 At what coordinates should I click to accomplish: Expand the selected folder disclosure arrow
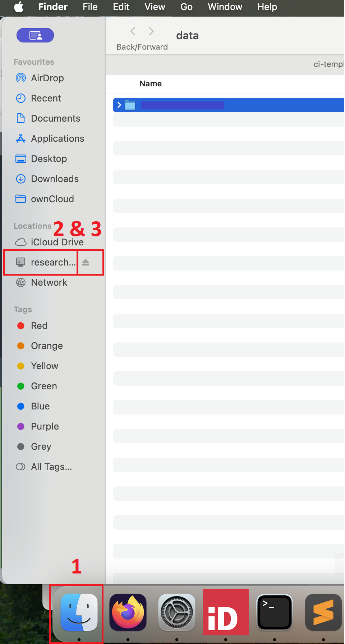click(119, 105)
